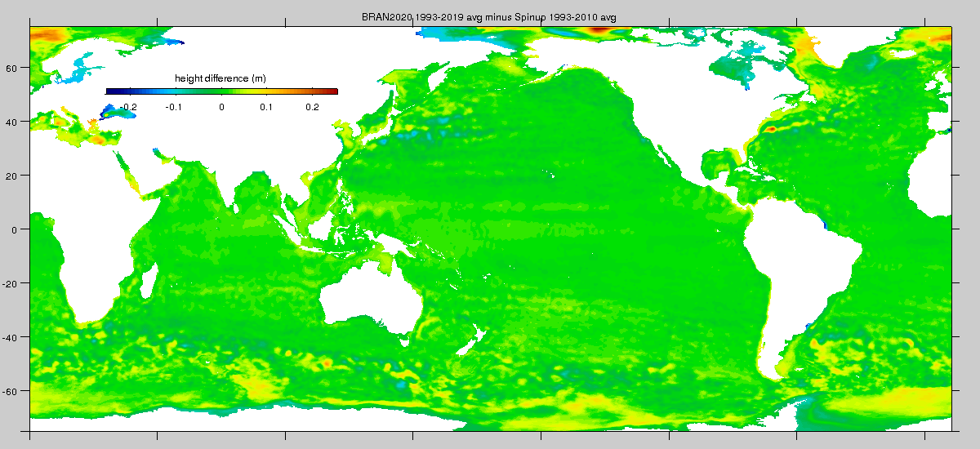The width and height of the screenshot is (980, 449).
Task: Click the height difference colorbar gradient
Action: (222, 91)
